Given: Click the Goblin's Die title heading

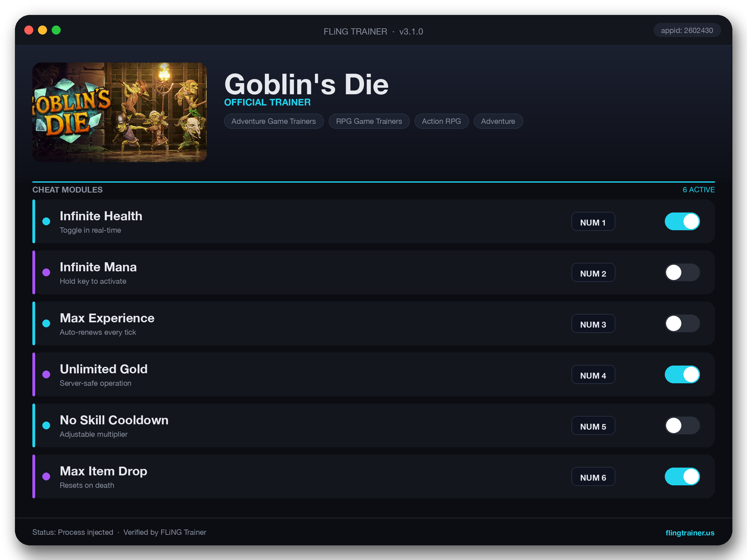Looking at the screenshot, I should (x=306, y=84).
